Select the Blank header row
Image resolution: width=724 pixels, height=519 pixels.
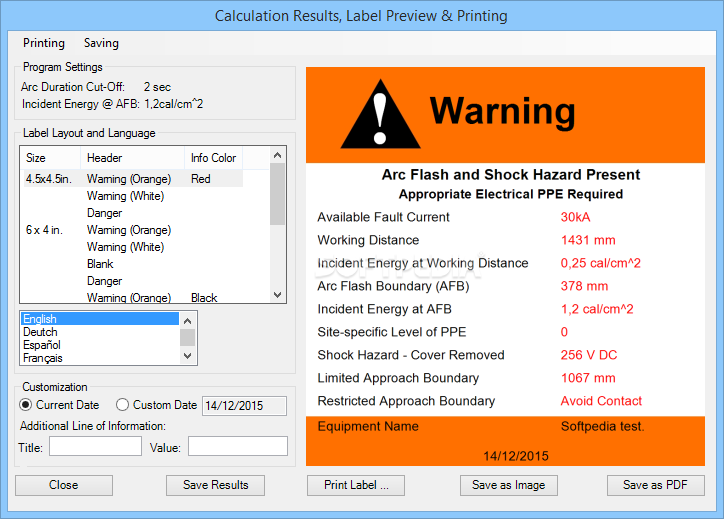click(x=100, y=264)
